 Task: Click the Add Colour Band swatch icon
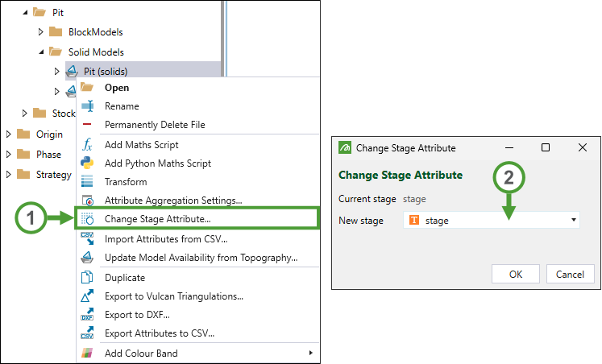coord(88,353)
